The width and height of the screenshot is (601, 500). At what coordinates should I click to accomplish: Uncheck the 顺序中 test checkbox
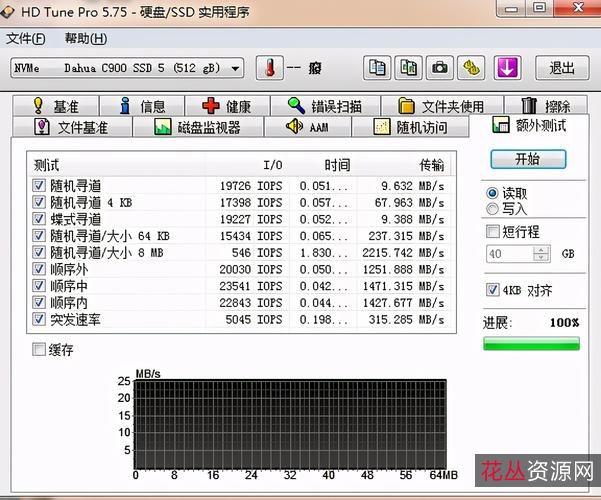[39, 286]
